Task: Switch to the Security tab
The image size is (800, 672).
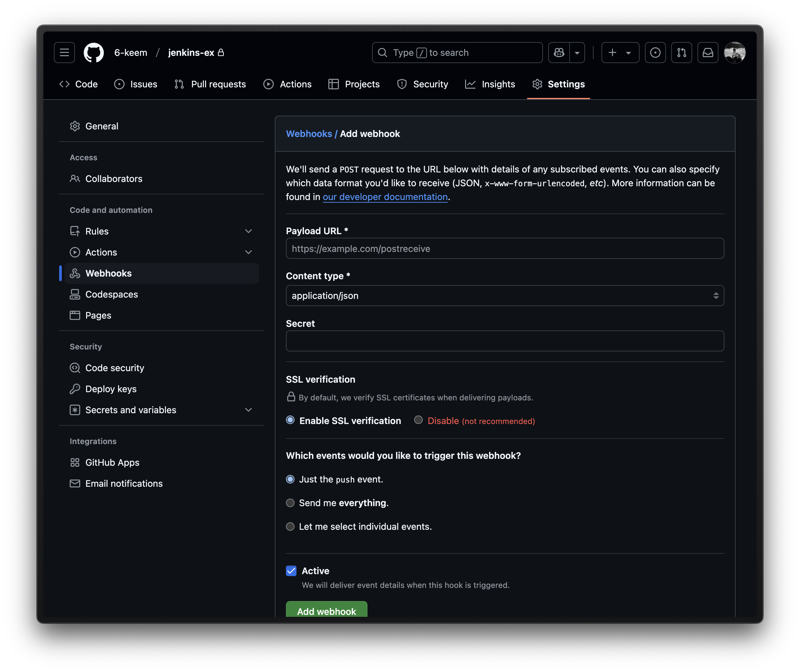Action: click(x=422, y=84)
